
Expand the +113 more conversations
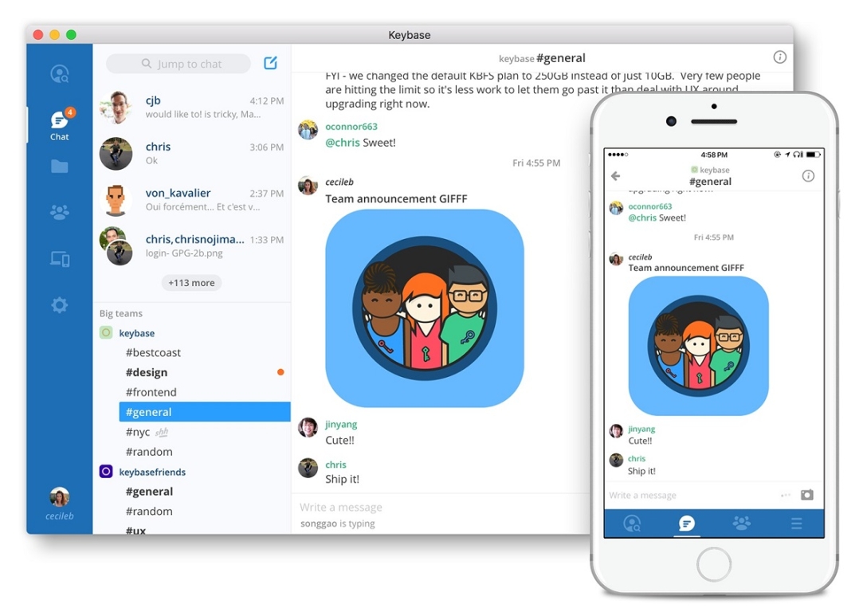pyautogui.click(x=191, y=283)
